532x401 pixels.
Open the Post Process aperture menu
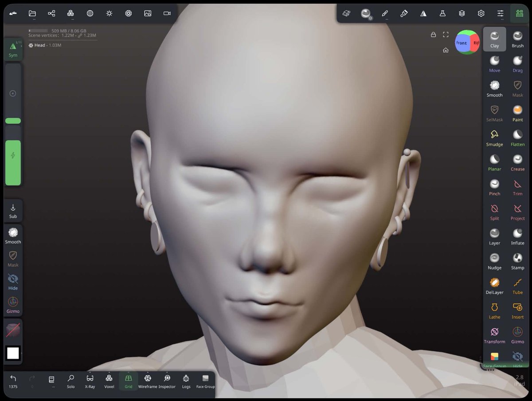coord(129,13)
